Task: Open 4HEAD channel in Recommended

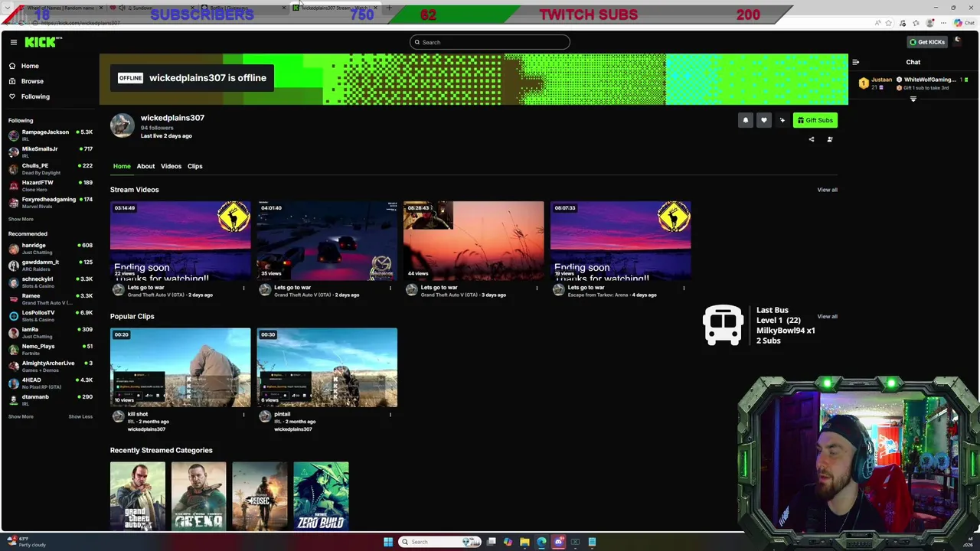Action: 51,383
